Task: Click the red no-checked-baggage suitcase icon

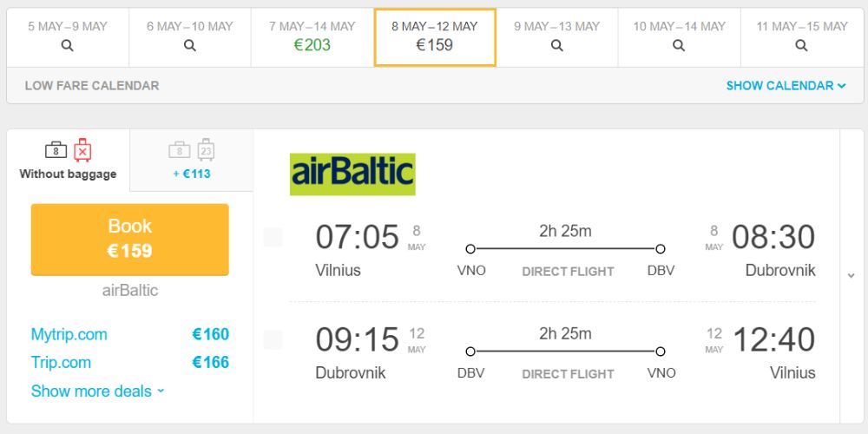Action: (82, 150)
